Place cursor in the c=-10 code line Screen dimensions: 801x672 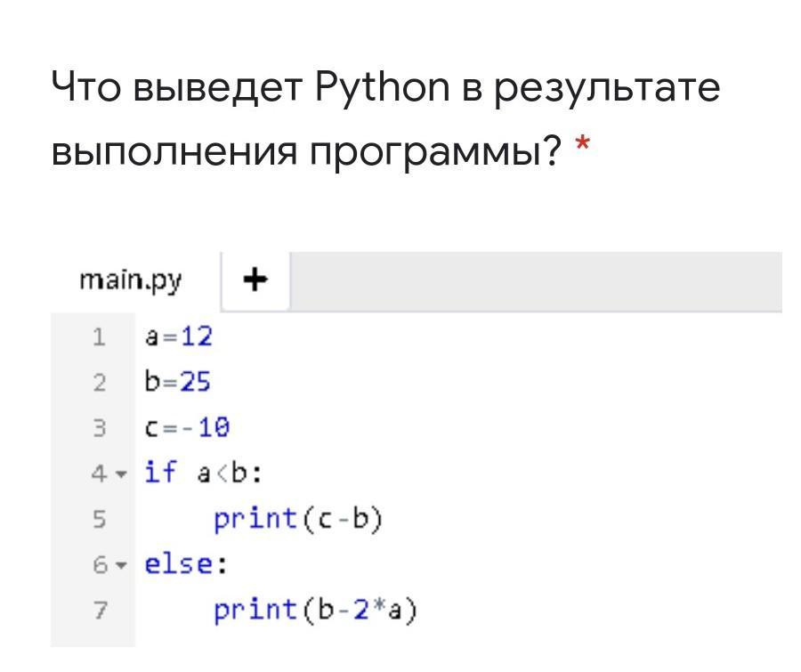pyautogui.click(x=188, y=428)
